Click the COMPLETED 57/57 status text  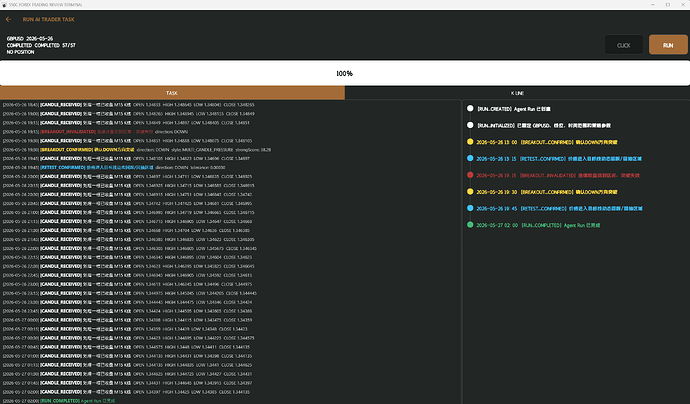coord(41,45)
